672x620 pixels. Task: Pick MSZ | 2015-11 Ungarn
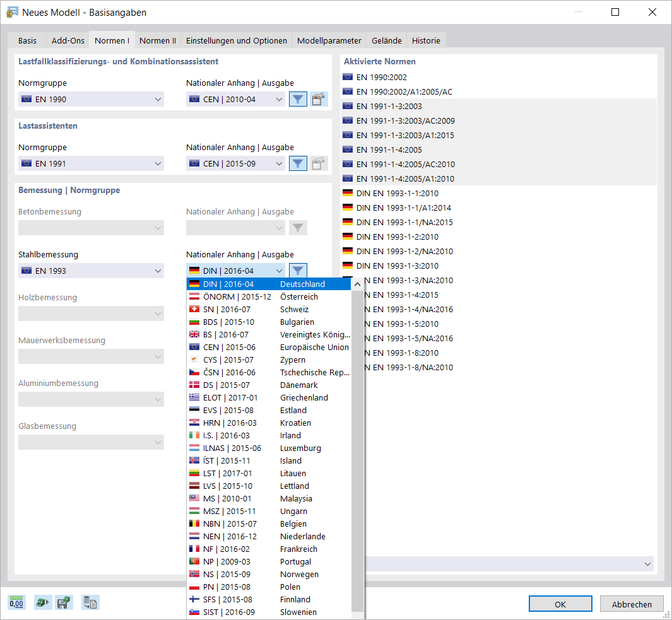coord(269,511)
